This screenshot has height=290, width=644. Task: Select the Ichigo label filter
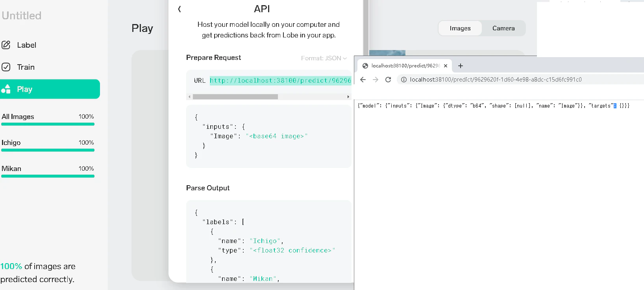click(48, 145)
